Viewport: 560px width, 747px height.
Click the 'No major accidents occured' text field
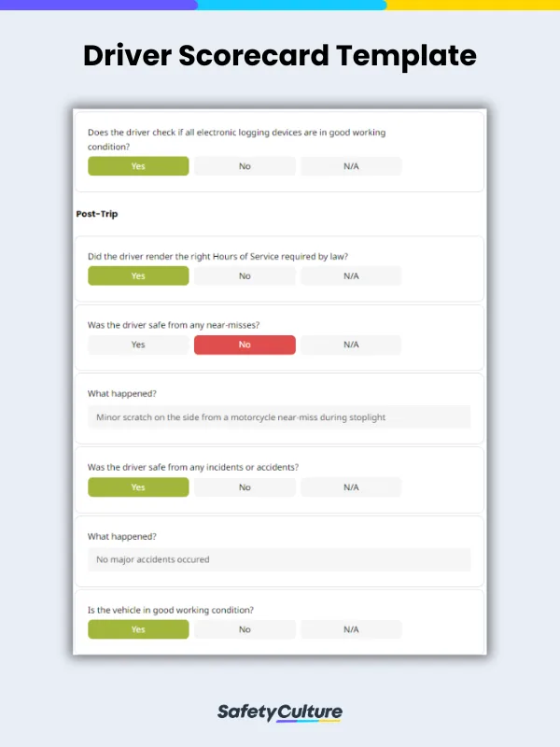(x=279, y=559)
